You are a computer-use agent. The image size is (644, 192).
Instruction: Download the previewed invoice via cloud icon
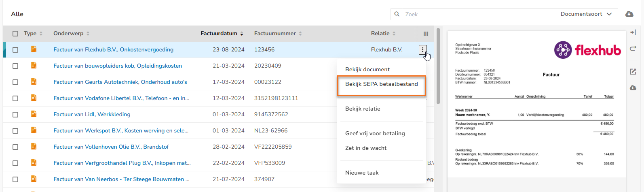pos(633,88)
